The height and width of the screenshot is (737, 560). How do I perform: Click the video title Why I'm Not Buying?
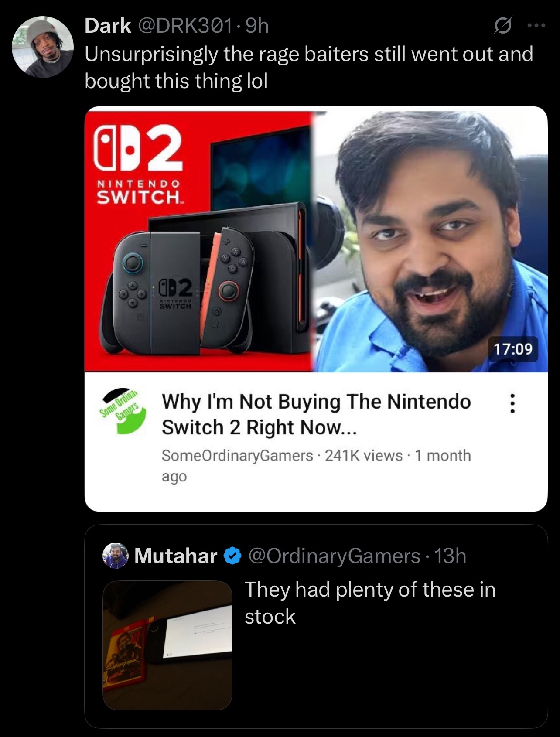[x=316, y=414]
